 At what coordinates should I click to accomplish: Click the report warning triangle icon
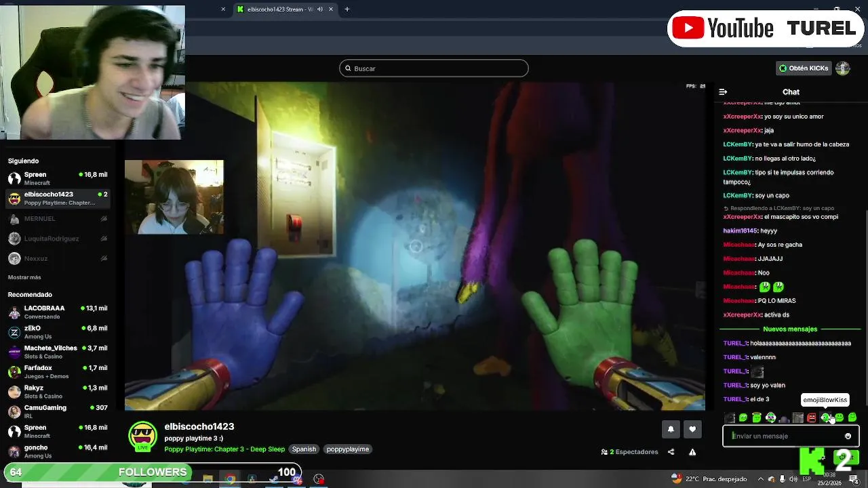(692, 452)
